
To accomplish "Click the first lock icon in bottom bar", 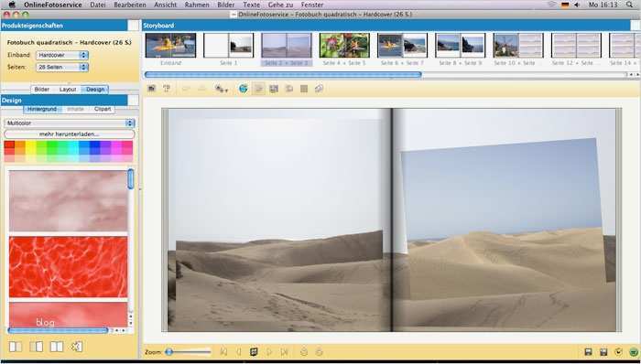I will [x=304, y=352].
